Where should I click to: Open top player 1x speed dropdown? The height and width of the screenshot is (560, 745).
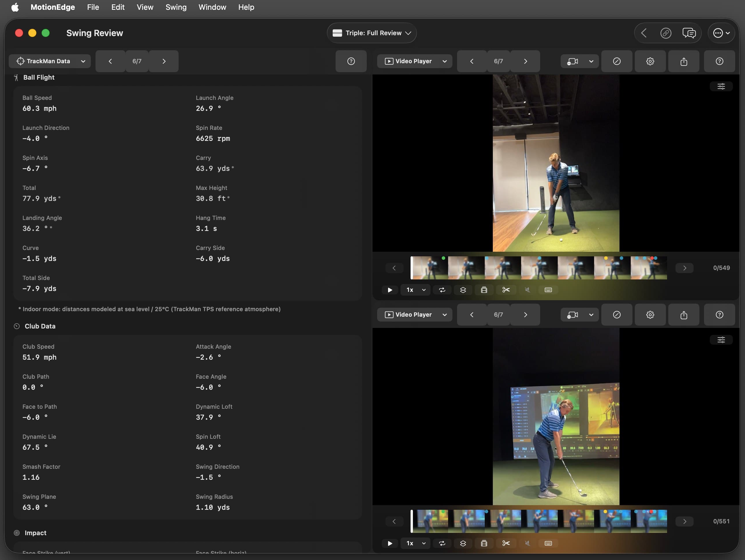pyautogui.click(x=415, y=290)
